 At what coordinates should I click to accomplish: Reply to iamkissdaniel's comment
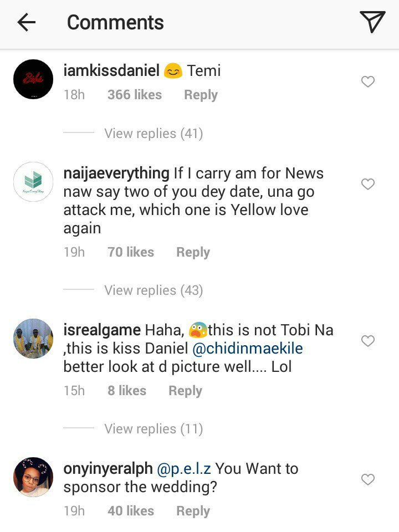pyautogui.click(x=201, y=95)
